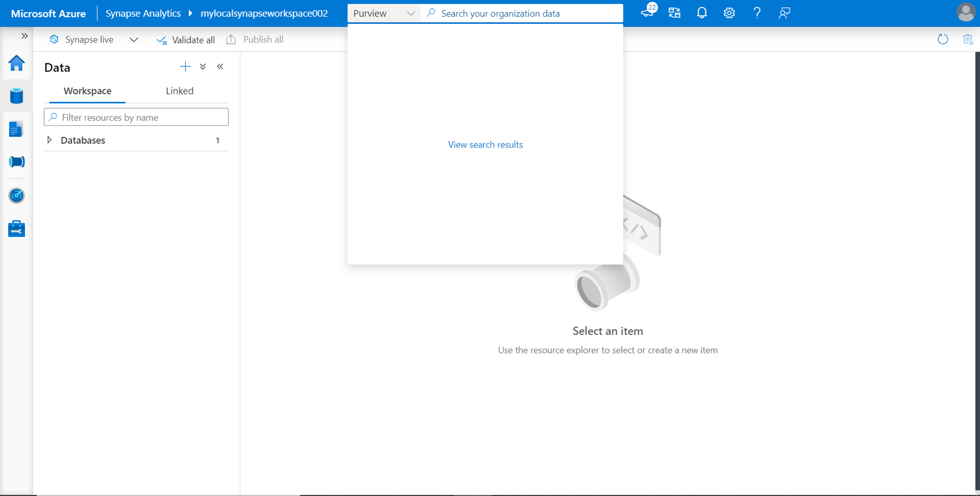The image size is (980, 496).
Task: Switch to the Workspace tab
Action: pyautogui.click(x=87, y=91)
